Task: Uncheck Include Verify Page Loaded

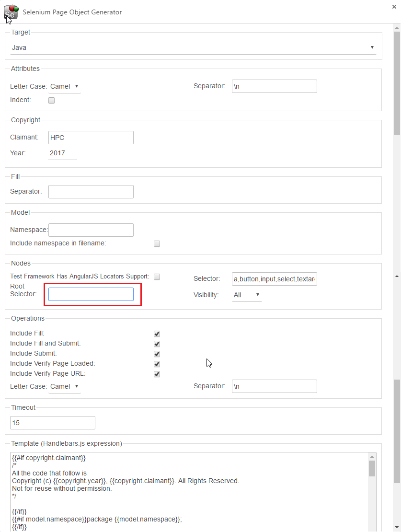Action: click(157, 364)
